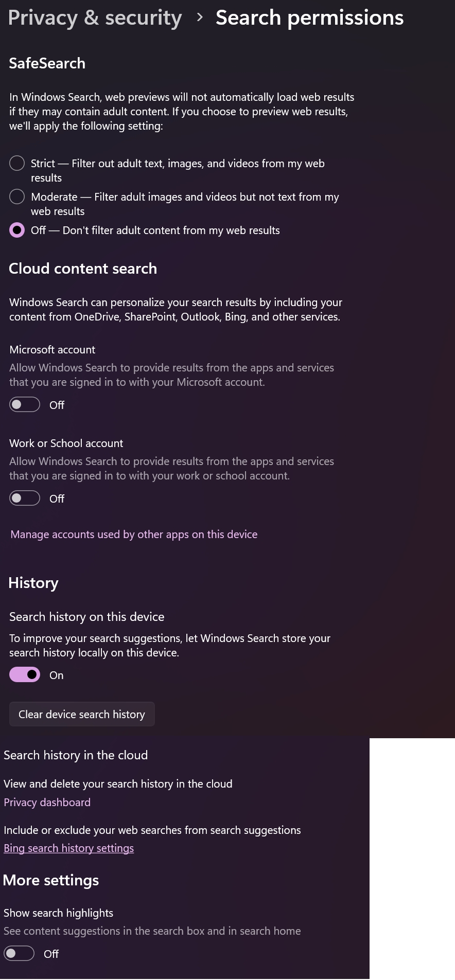Click the SafeSearch section heading
This screenshot has width=455, height=980.
[47, 63]
